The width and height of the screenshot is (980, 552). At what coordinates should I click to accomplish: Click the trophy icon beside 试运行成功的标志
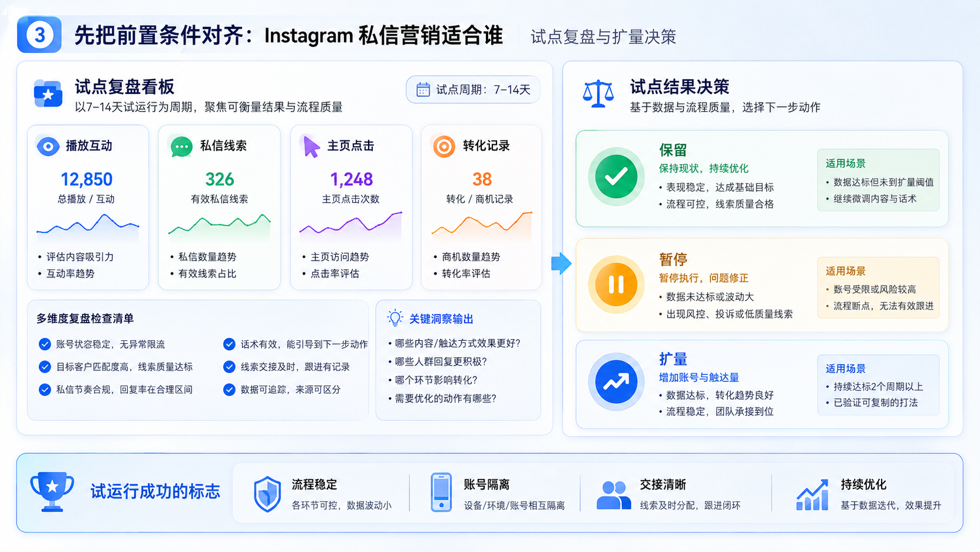[x=52, y=492]
